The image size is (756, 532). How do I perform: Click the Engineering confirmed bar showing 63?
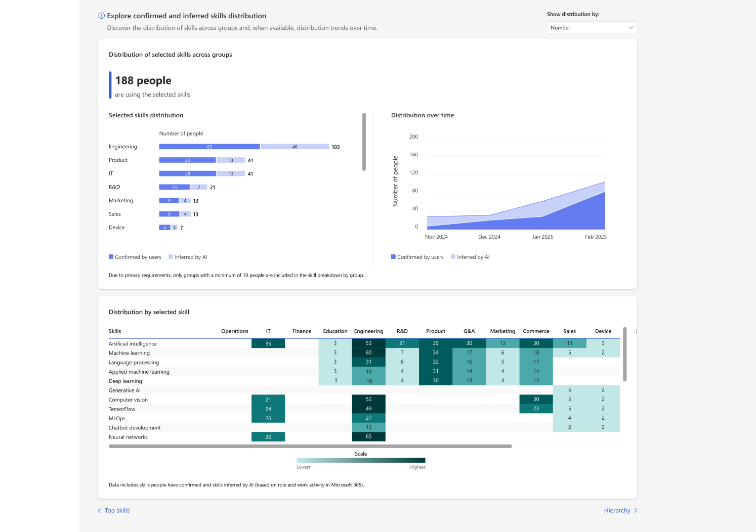click(x=209, y=147)
